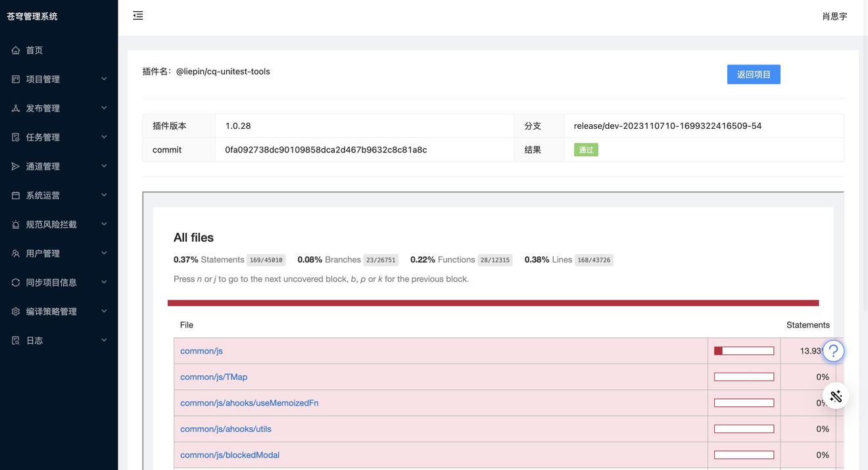This screenshot has width=868, height=470.
Task: Click the 通道管理 send icon
Action: [x=16, y=166]
